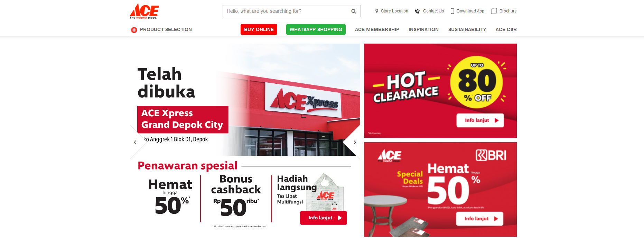The height and width of the screenshot is (246, 644).
Task: Go to previous carousel slide
Action: pos(135,142)
